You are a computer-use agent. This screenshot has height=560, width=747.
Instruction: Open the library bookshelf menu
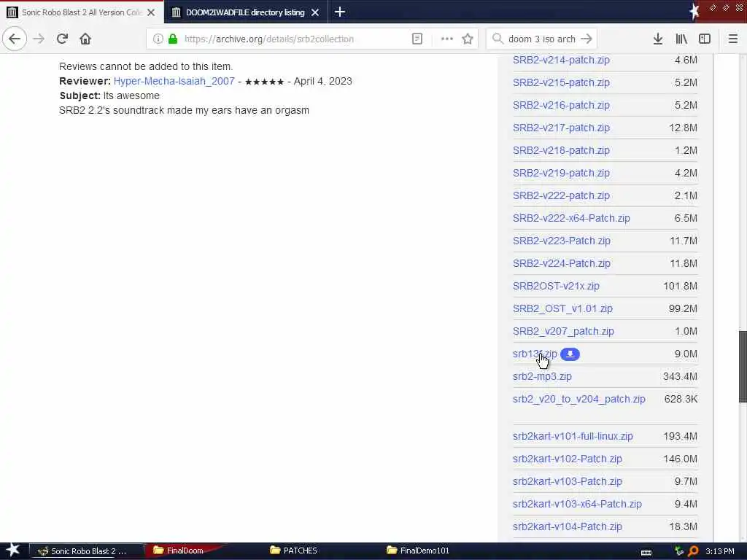pos(681,39)
